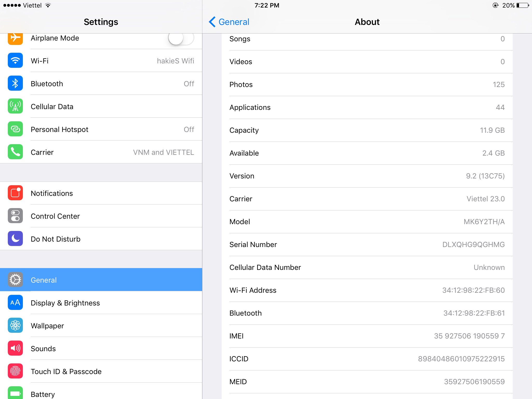Tap the rotation lock status icon
532x399 pixels.
click(495, 5)
